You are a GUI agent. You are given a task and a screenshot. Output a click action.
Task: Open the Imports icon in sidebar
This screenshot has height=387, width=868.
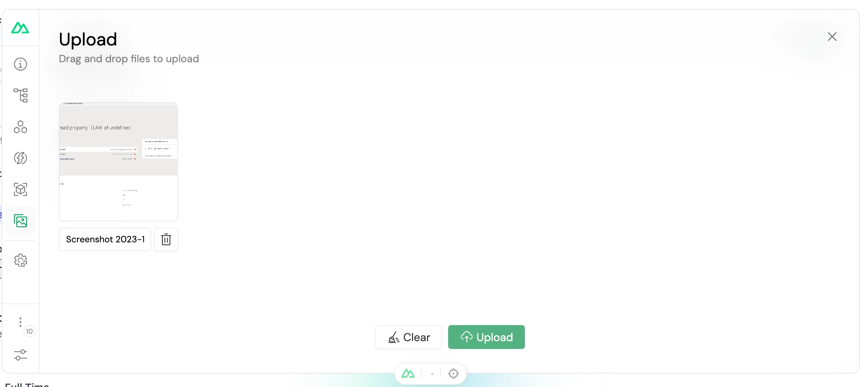[x=20, y=158]
